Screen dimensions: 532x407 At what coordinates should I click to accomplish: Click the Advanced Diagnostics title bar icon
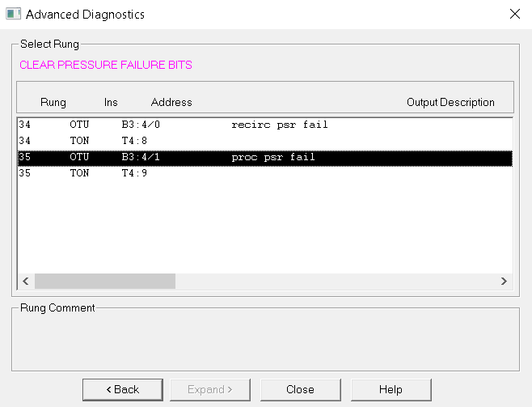pyautogui.click(x=13, y=14)
